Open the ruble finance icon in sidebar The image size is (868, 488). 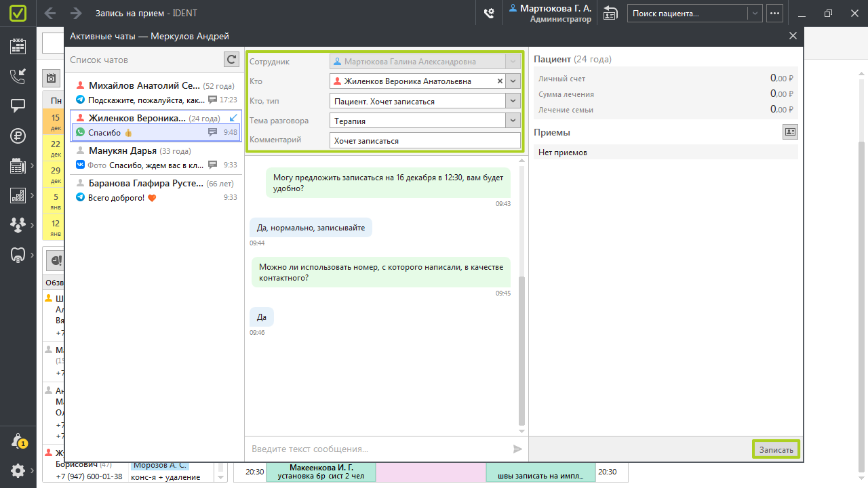18,136
